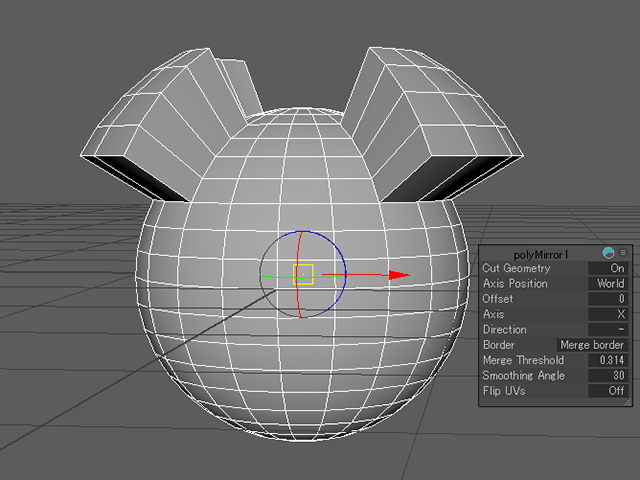Click the Merge Threshold 0.314 field

tap(608, 360)
